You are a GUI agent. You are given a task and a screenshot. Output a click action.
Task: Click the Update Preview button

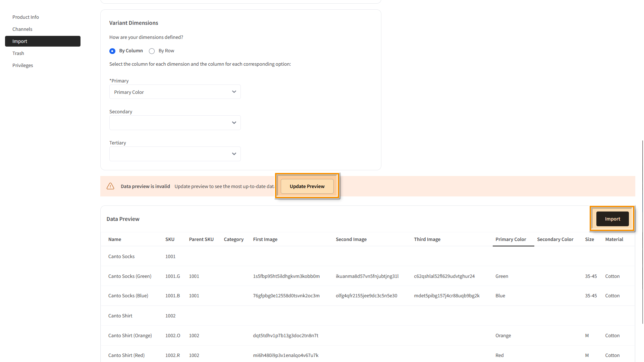point(307,186)
